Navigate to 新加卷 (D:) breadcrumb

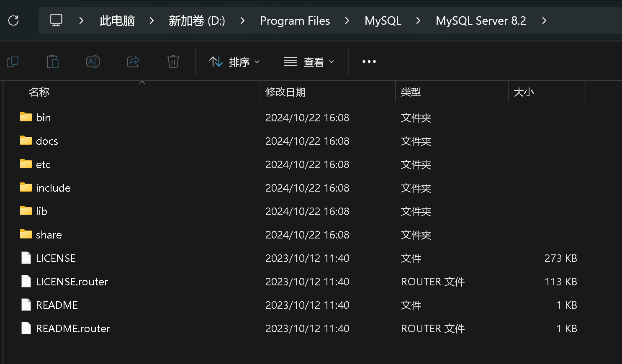pyautogui.click(x=197, y=21)
